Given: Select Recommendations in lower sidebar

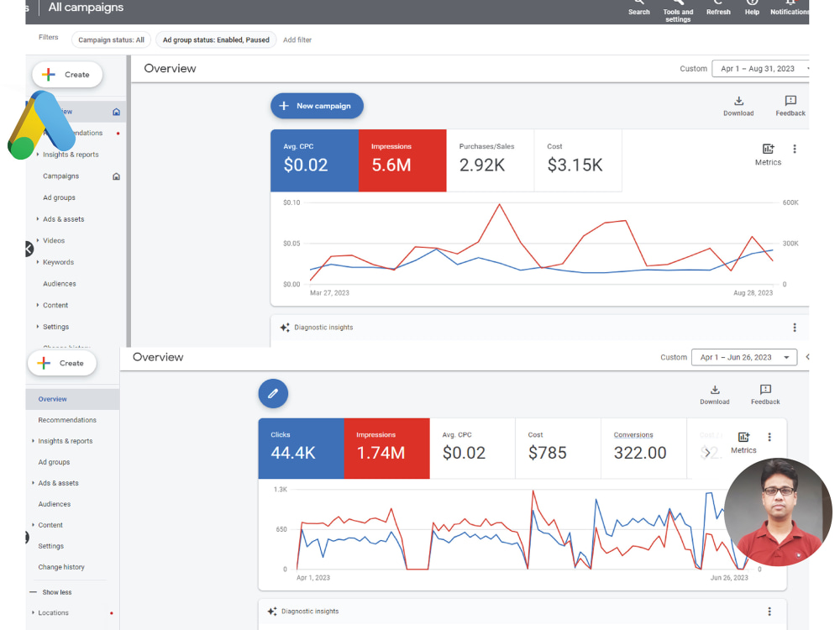Looking at the screenshot, I should [67, 420].
